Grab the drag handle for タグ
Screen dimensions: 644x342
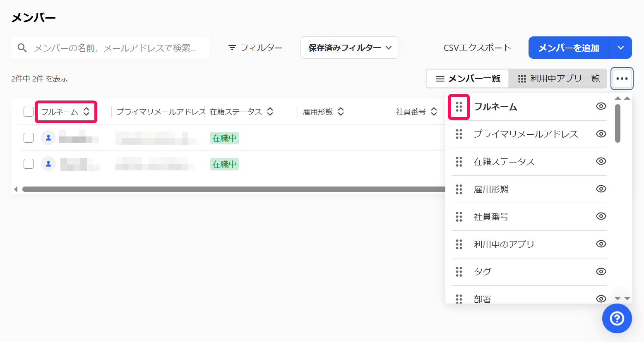459,272
